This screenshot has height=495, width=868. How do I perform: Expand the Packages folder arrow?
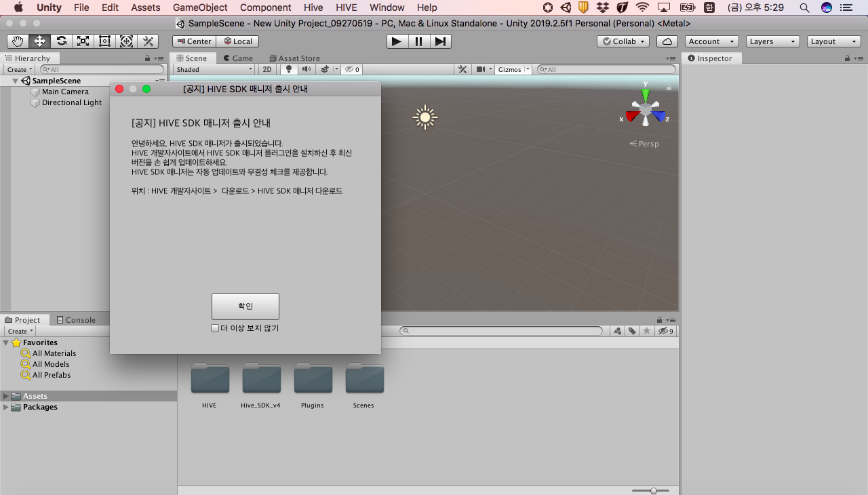tap(6, 407)
